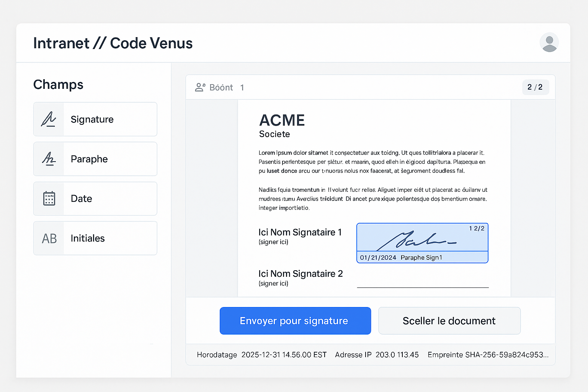Select the Signature field label
588x392 pixels.
tap(92, 119)
